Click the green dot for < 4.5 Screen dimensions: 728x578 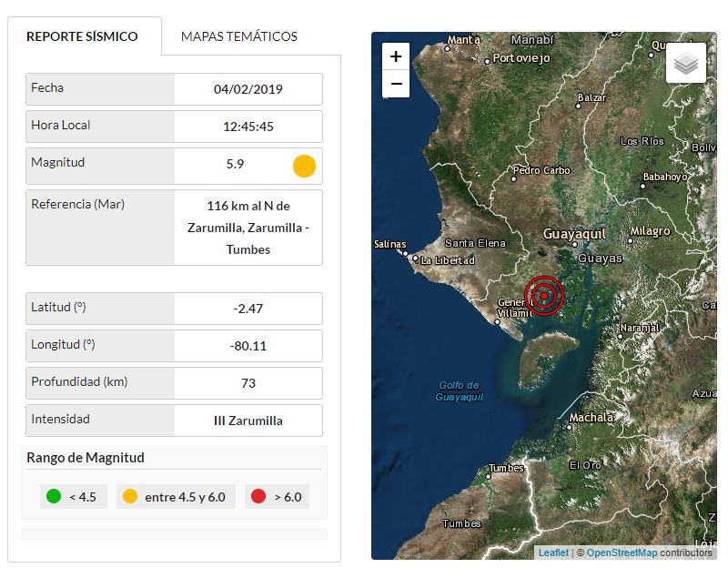pyautogui.click(x=55, y=497)
